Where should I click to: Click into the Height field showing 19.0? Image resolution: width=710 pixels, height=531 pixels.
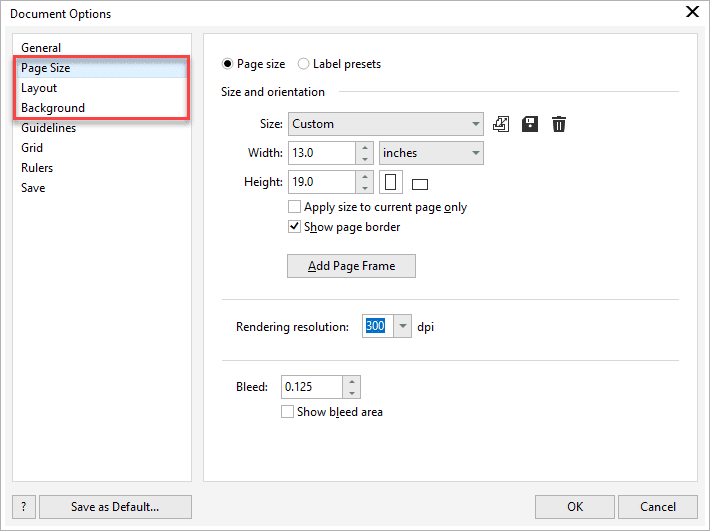point(322,182)
